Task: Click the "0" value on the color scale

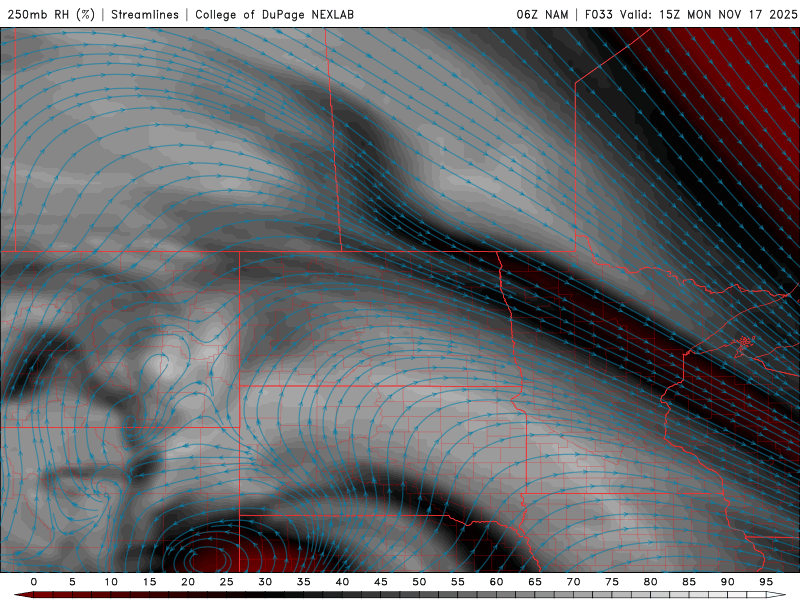Action: point(34,582)
